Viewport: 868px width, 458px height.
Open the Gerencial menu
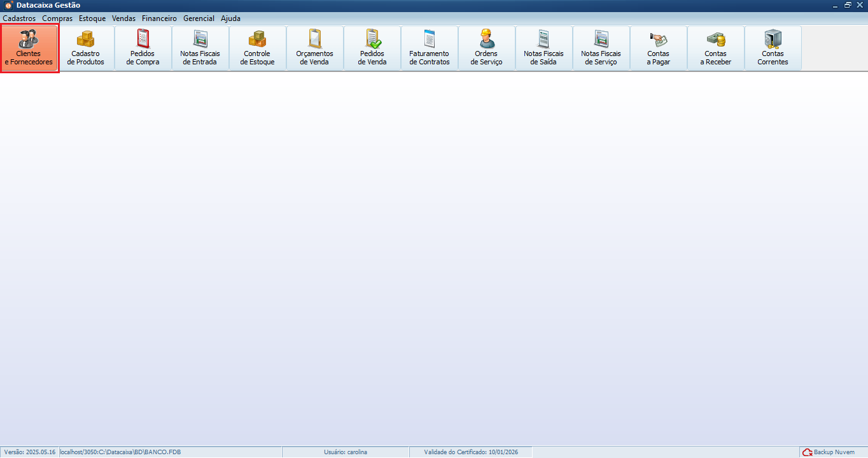[x=199, y=18]
